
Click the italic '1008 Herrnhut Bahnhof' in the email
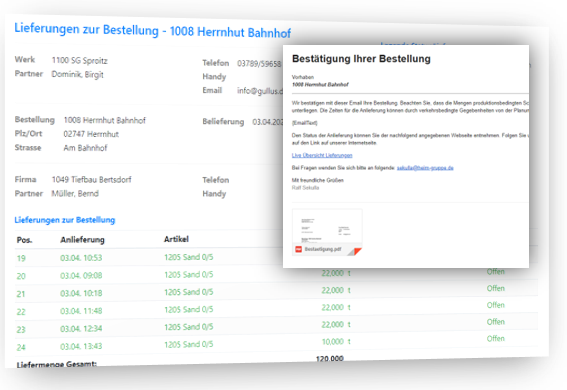pyautogui.click(x=320, y=85)
